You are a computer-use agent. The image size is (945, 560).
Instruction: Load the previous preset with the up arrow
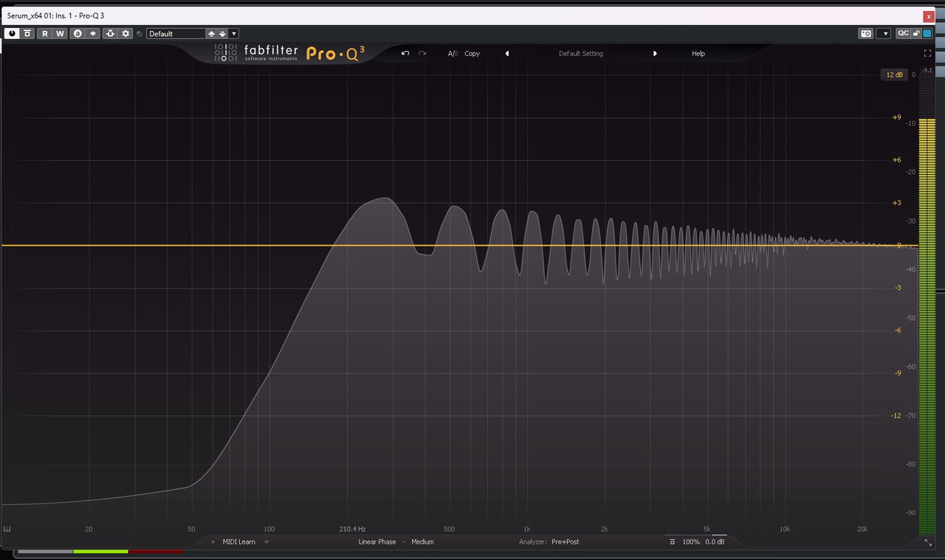[x=211, y=34]
